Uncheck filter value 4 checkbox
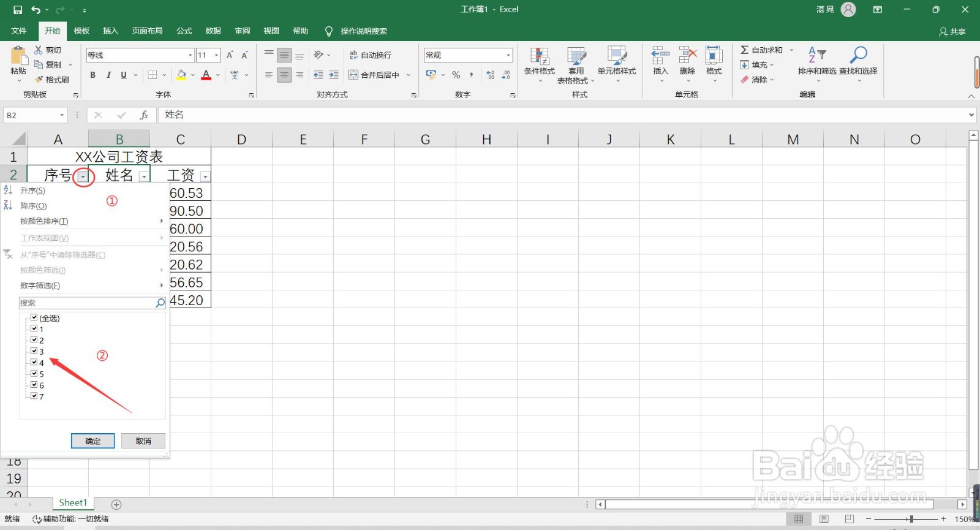 click(34, 362)
